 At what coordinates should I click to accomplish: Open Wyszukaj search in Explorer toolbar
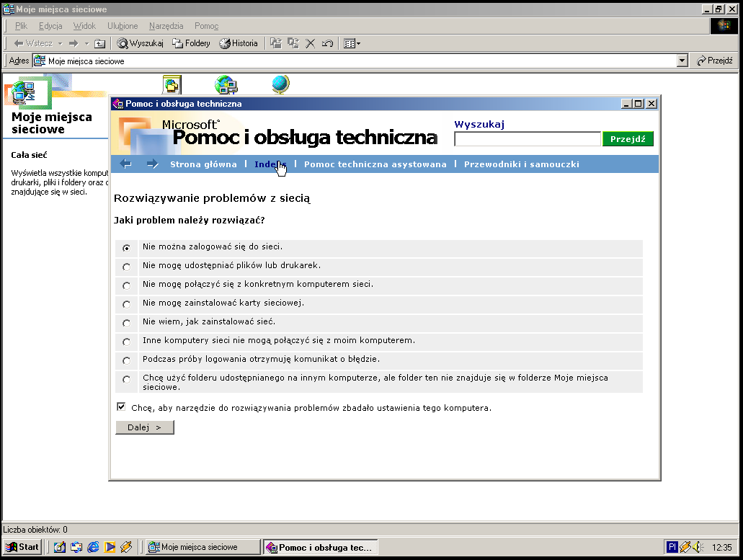tap(141, 43)
